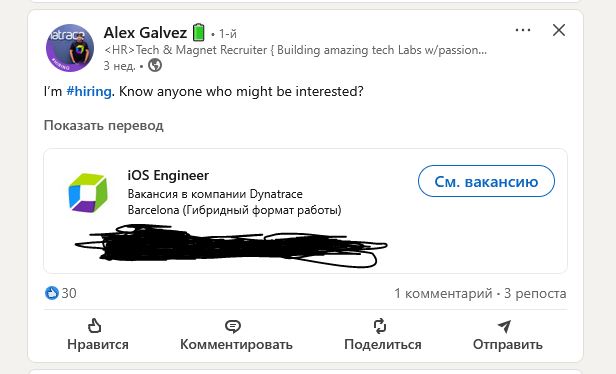The width and height of the screenshot is (616, 374).
Task: Click the repost arrows Поделиться icon
Action: (380, 326)
